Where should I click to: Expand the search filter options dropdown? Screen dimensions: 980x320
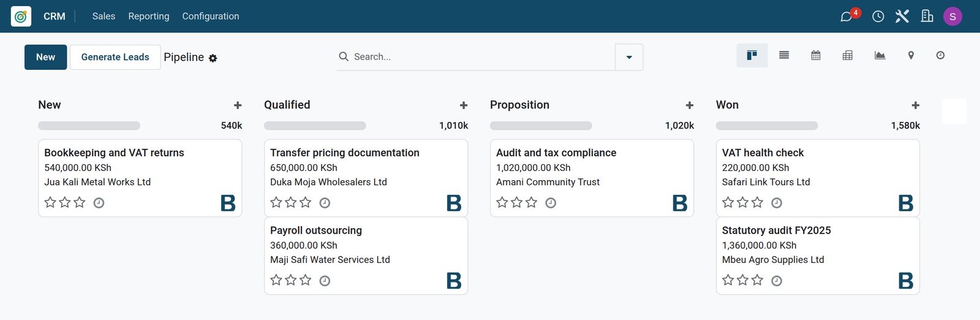point(629,57)
